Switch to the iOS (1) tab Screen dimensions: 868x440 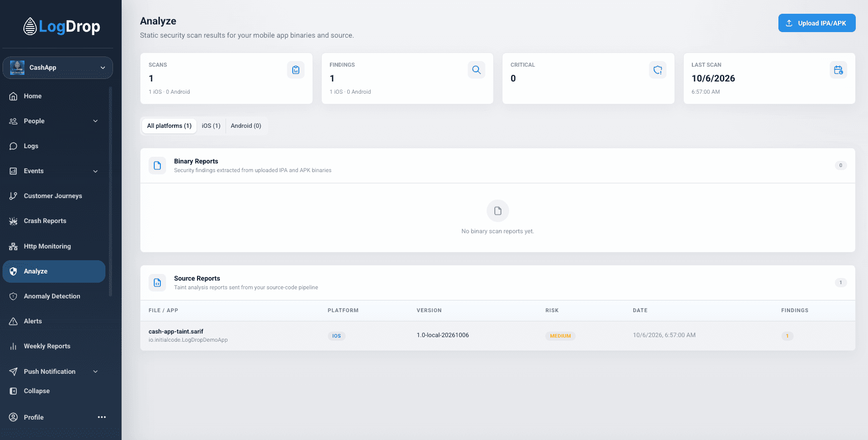click(x=211, y=126)
